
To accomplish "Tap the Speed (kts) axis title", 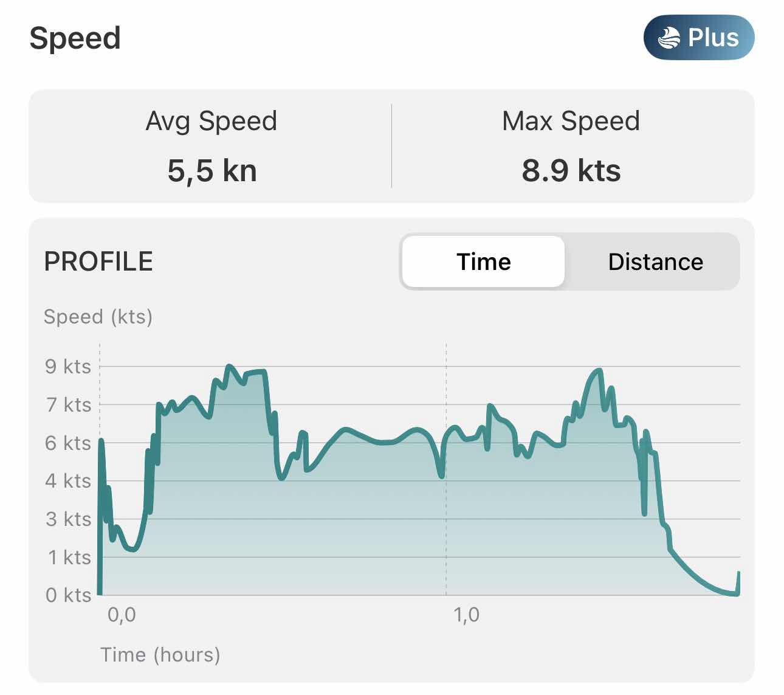I will click(x=98, y=317).
